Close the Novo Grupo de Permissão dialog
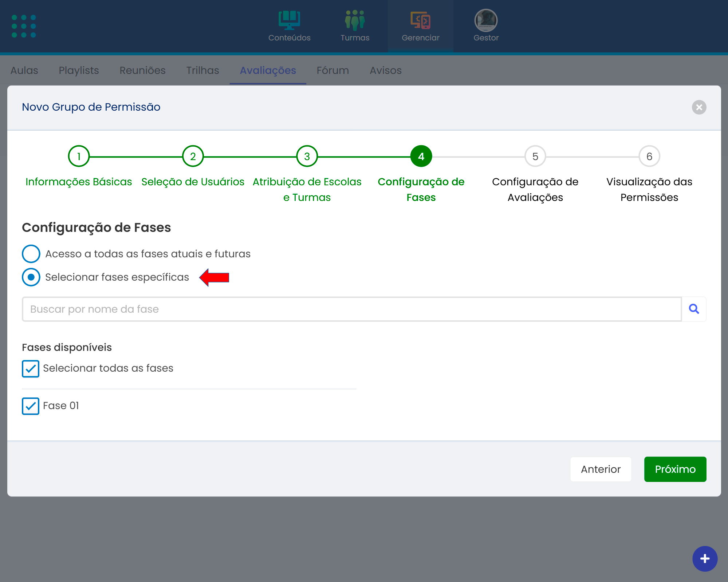 [699, 107]
